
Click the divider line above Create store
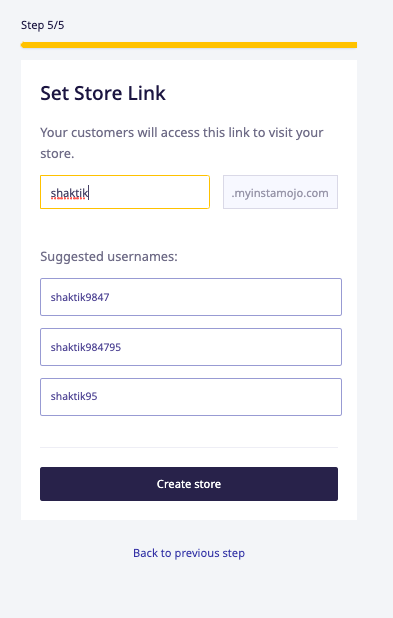(189, 447)
